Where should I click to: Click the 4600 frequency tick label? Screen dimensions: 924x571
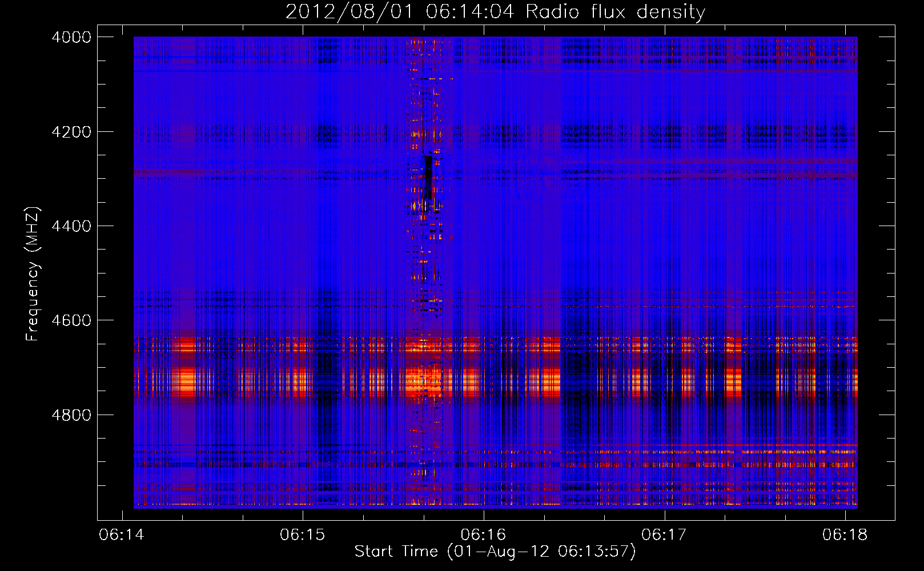pos(71,320)
